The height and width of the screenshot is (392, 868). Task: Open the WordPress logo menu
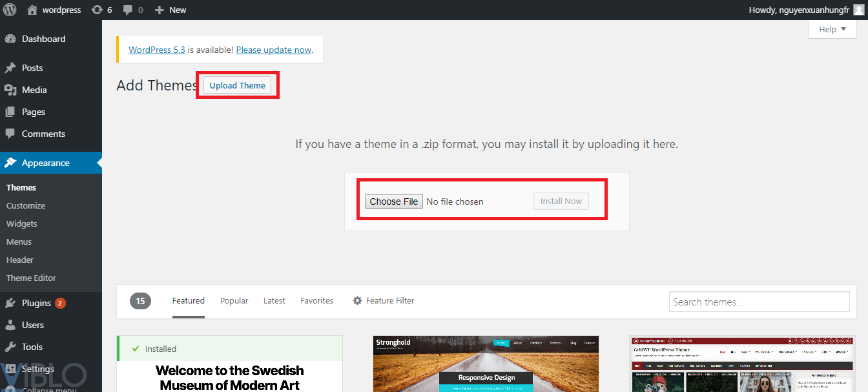point(10,10)
